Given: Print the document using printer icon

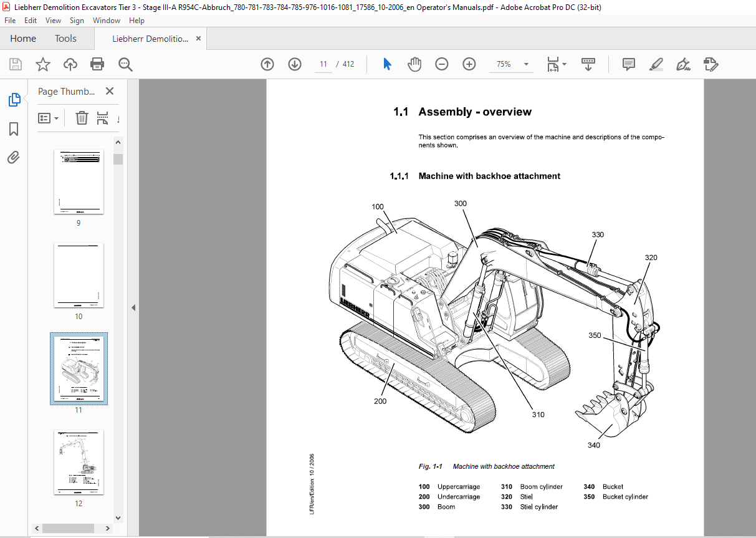Looking at the screenshot, I should click(97, 64).
